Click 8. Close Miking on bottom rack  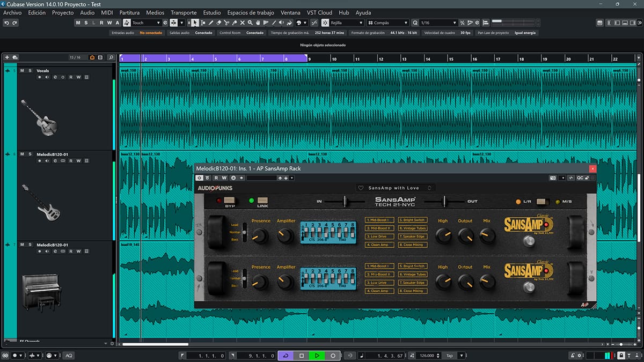[x=412, y=291]
